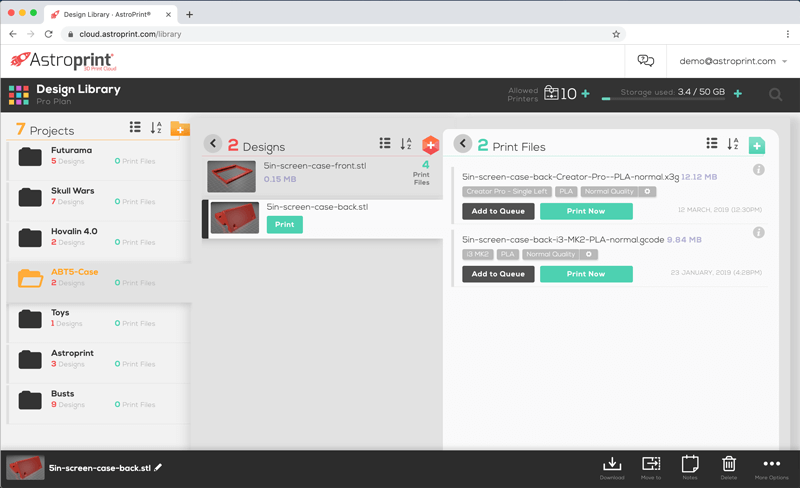Go back from Print Files panel
Viewport: 800px width, 488px height.
463,143
